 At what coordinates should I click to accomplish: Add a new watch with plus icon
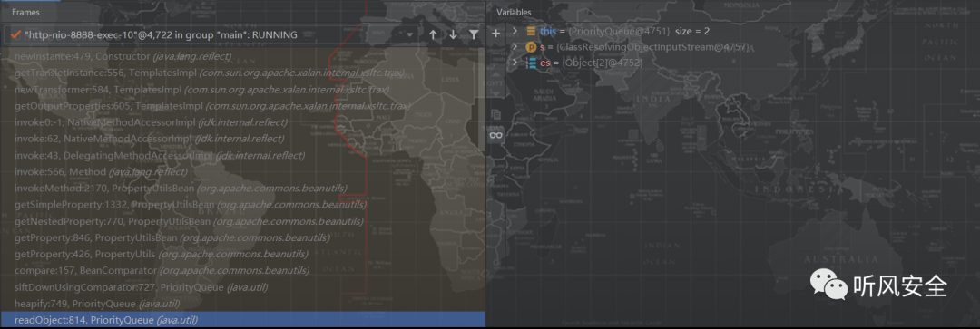click(x=496, y=34)
